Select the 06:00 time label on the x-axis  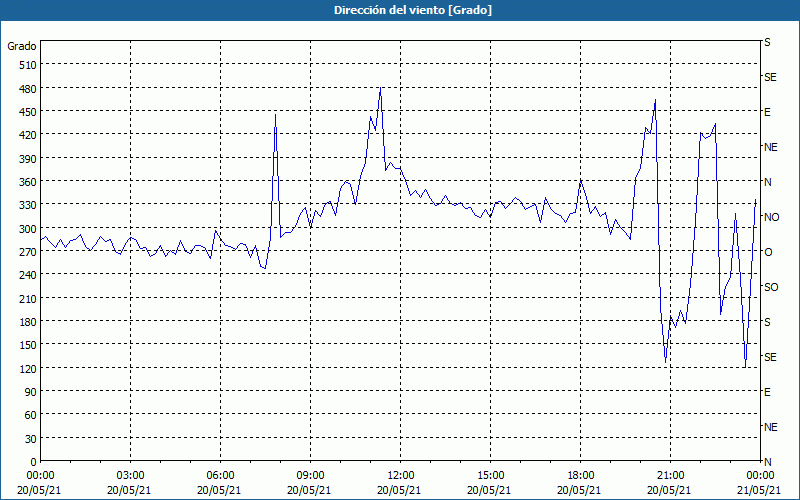point(220,476)
